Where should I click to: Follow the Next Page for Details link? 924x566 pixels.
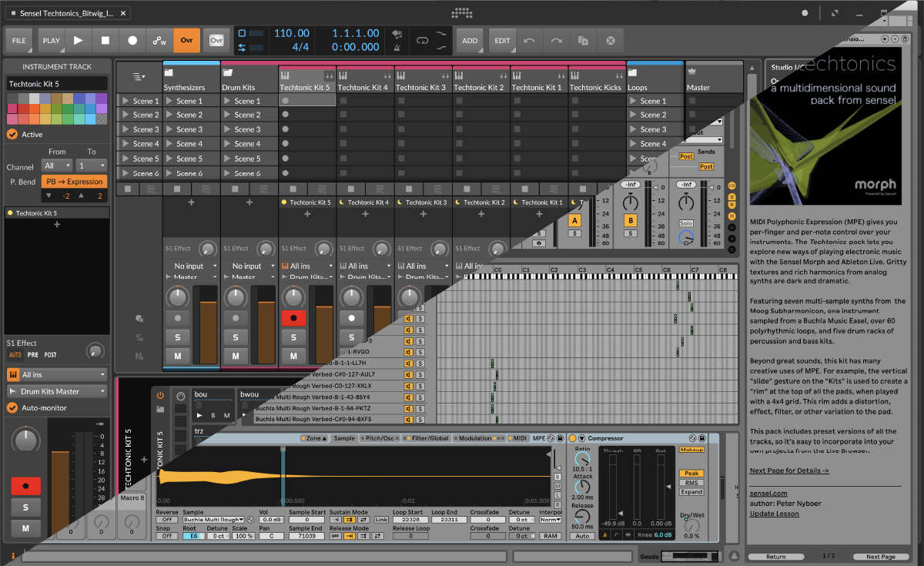pyautogui.click(x=789, y=471)
